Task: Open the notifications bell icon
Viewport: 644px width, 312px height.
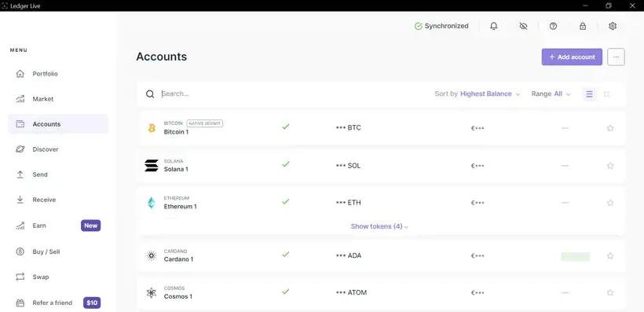Action: 494,26
